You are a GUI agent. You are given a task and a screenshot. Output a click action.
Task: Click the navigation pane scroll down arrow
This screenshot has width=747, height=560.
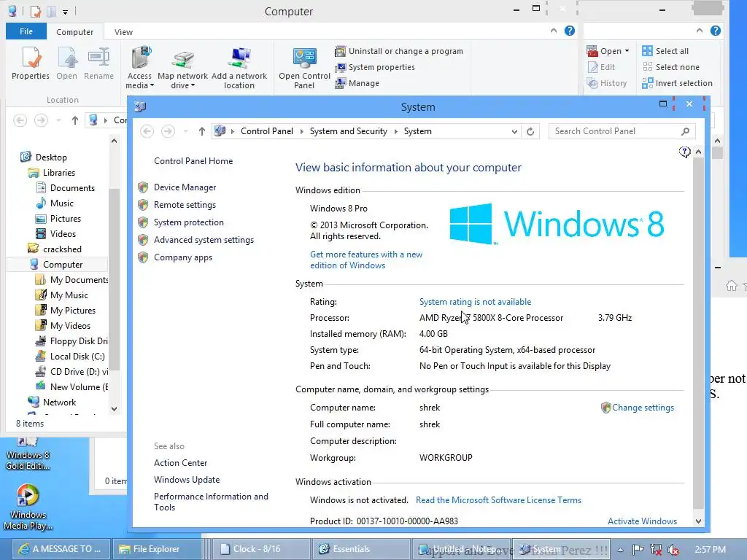click(x=114, y=408)
